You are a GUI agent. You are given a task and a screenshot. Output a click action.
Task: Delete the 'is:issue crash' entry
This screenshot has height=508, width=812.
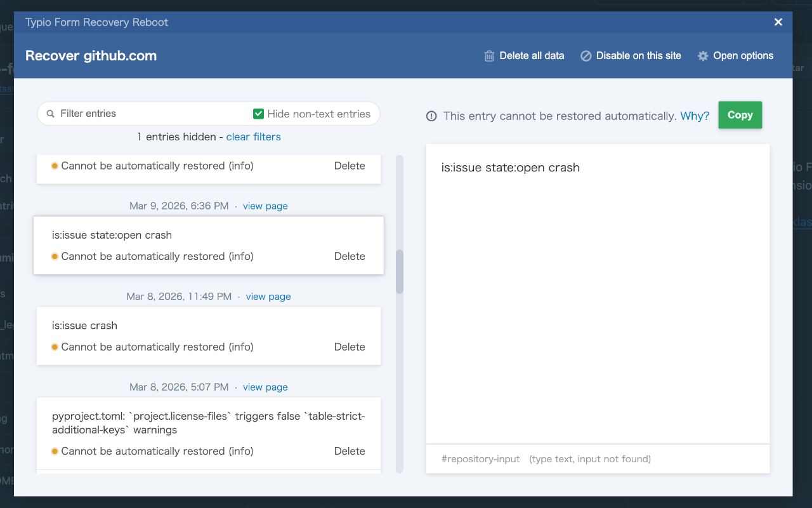coord(350,347)
